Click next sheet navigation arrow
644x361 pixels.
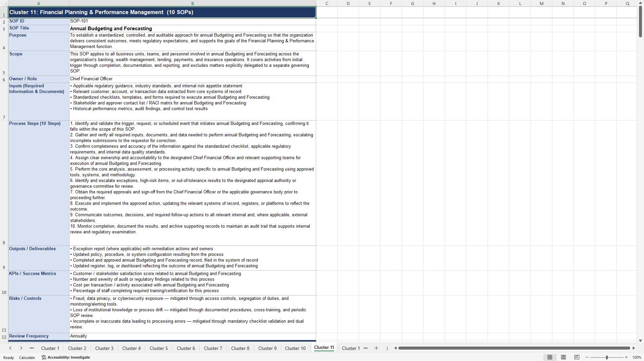[x=21, y=348]
